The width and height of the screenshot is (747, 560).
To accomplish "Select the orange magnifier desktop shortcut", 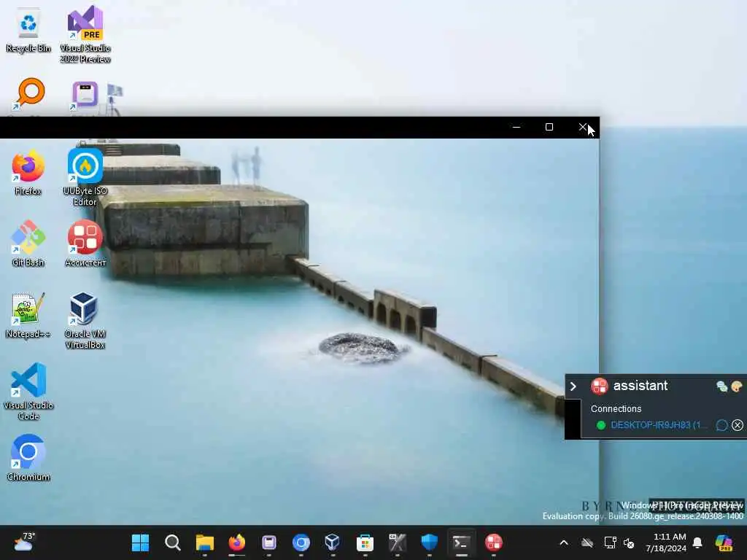I will point(29,94).
